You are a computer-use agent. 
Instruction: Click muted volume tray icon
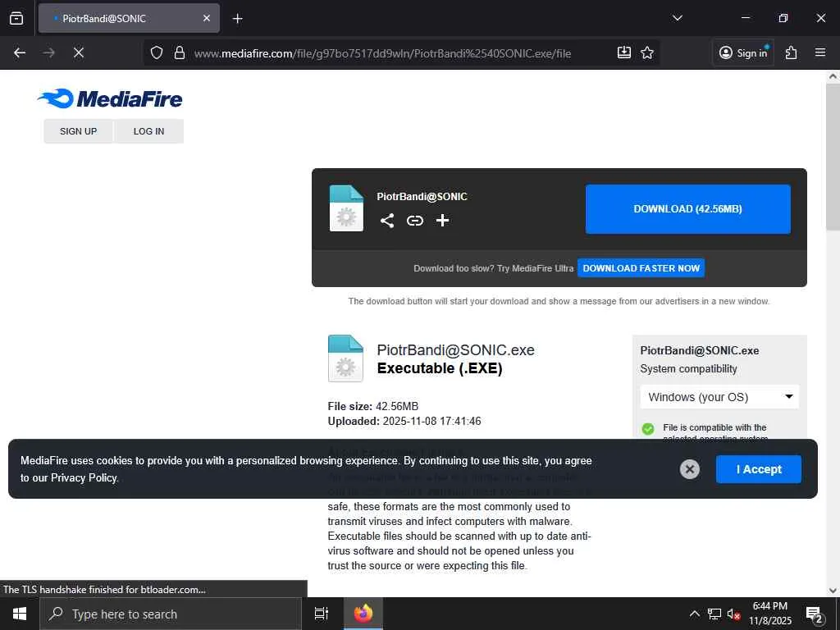(733, 614)
